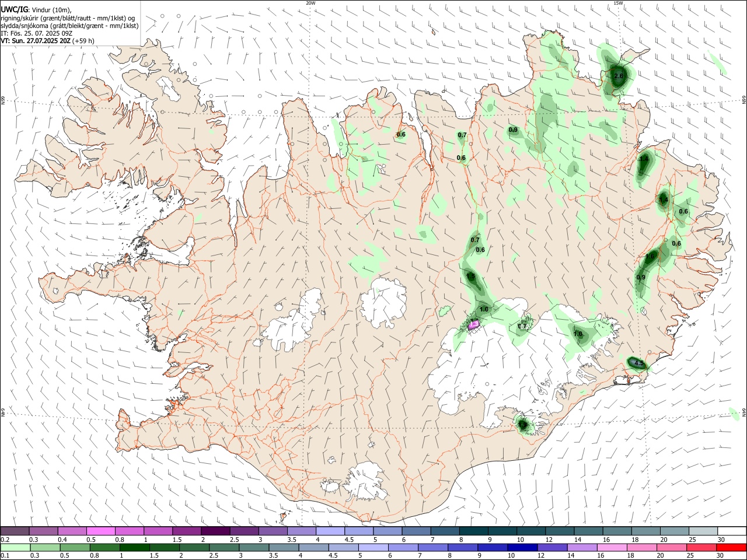Select the 25 red-pink rain legend swatch
This screenshot has height=560, width=747.
(x=701, y=547)
